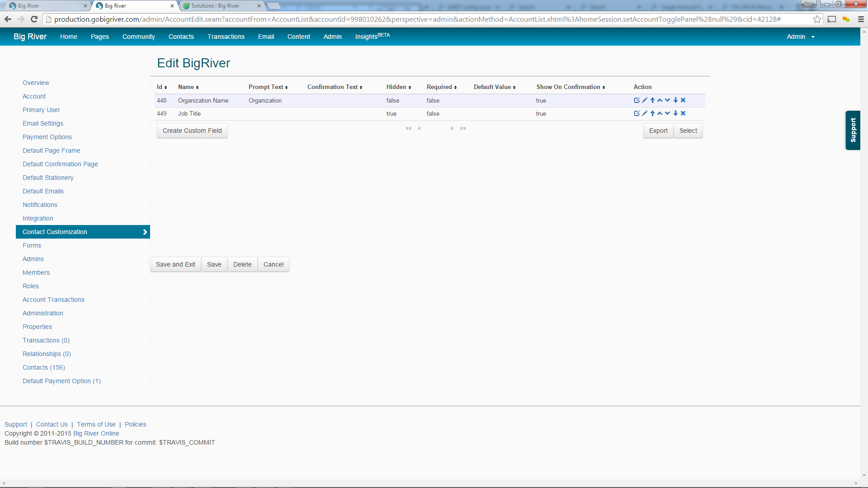Delete the Job Title custom field
Screen dimensions: 868x488
point(683,113)
